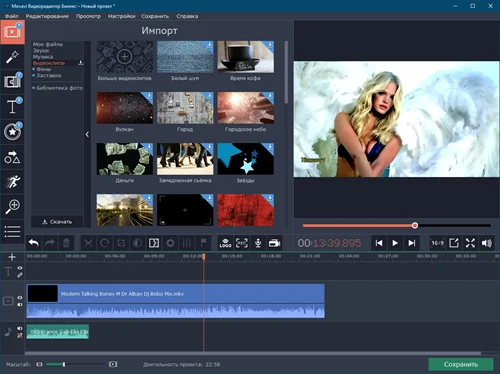Open the Stickers star panel

(x=12, y=132)
